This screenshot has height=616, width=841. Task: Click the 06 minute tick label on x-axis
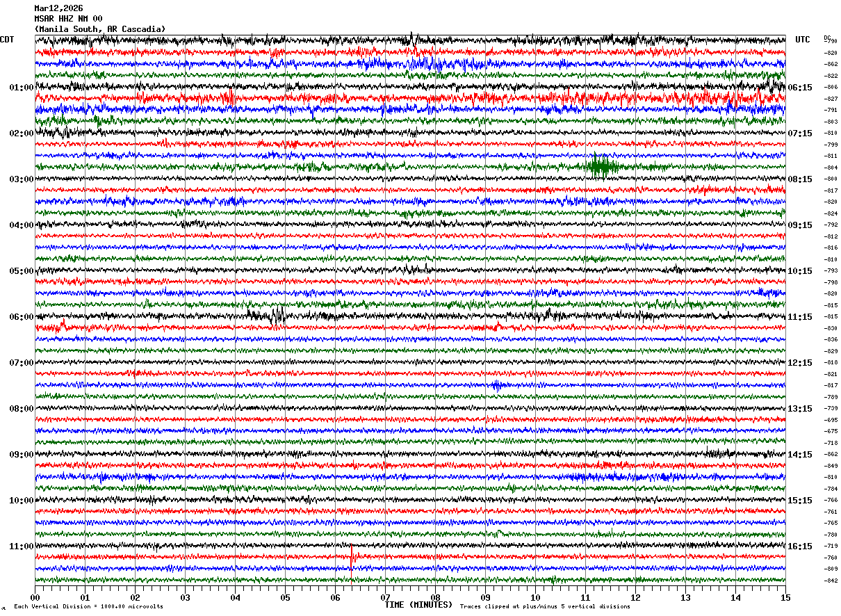click(335, 597)
